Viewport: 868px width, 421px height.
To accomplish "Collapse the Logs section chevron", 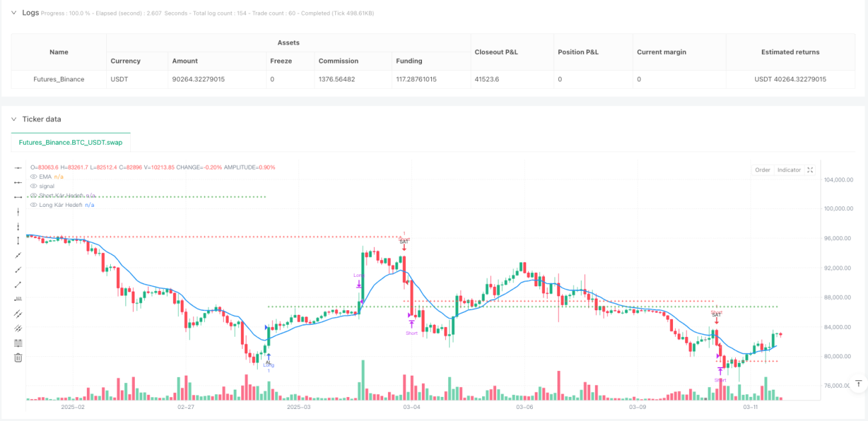I will click(14, 13).
